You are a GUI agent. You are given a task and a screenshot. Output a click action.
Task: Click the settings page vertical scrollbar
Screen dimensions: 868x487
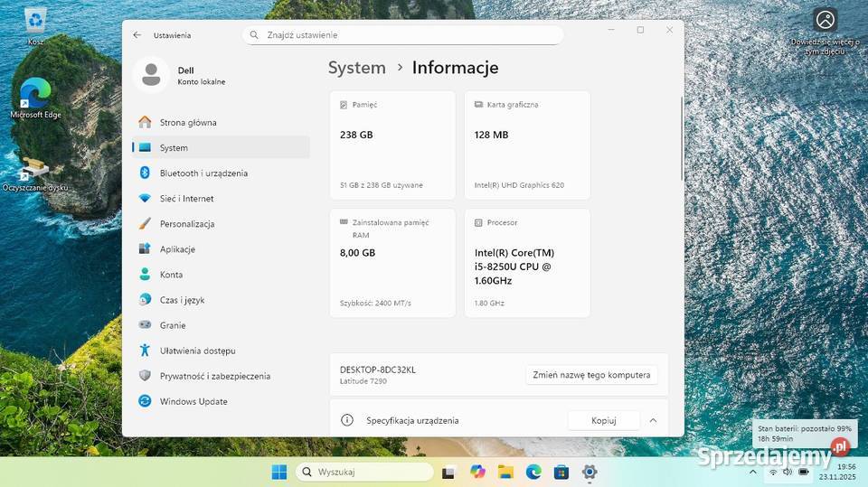tap(682, 138)
